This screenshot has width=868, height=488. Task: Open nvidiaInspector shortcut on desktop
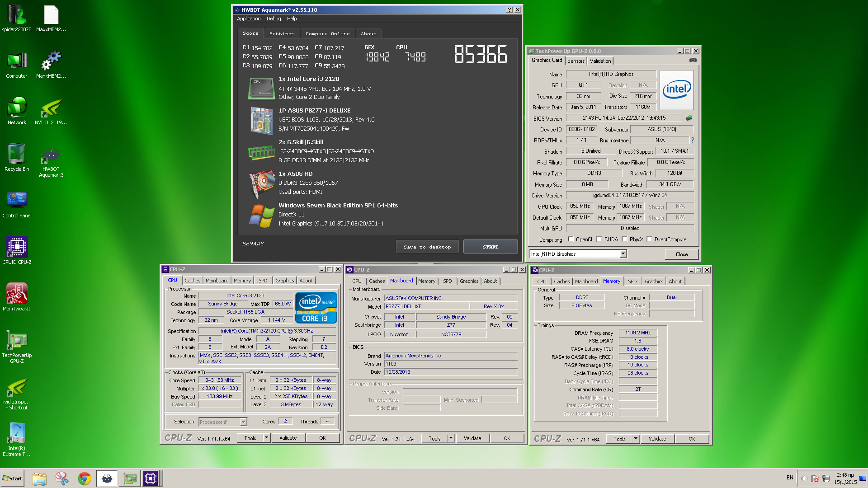[17, 394]
